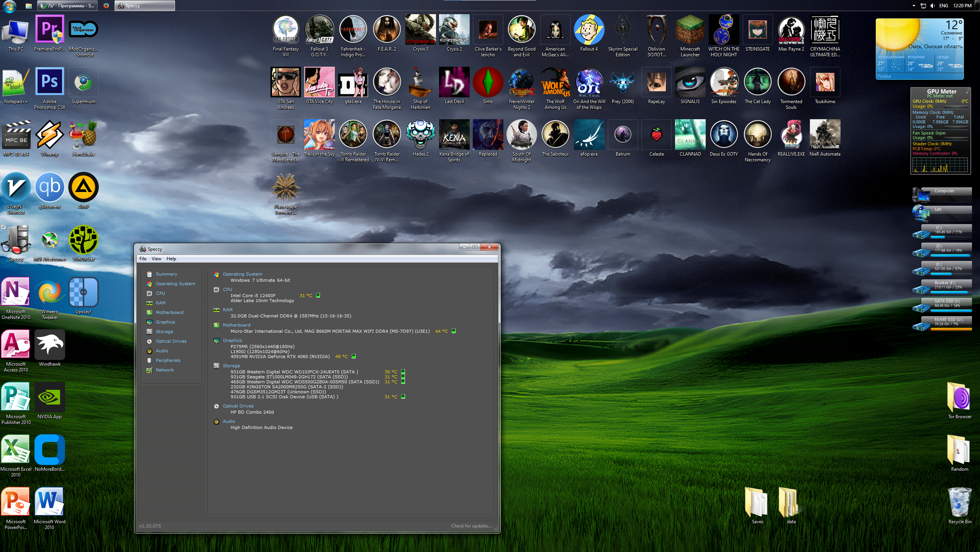980x552 pixels.
Task: Select Storage in the Speccy sidebar
Action: pyautogui.click(x=164, y=332)
